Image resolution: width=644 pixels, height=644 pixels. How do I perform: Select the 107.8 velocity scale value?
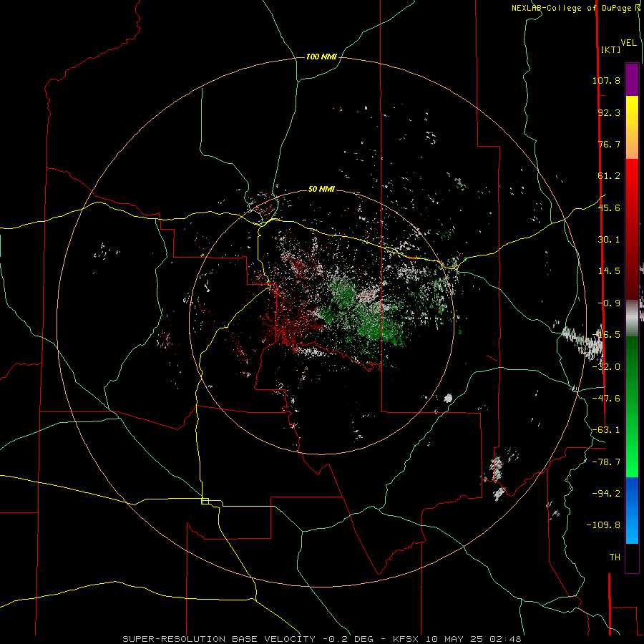(606, 80)
